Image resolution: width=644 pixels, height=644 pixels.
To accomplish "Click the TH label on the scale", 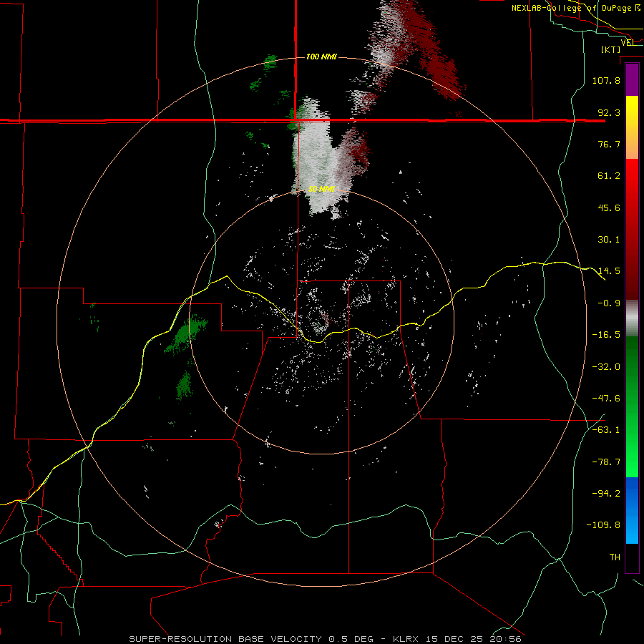I will tap(615, 557).
